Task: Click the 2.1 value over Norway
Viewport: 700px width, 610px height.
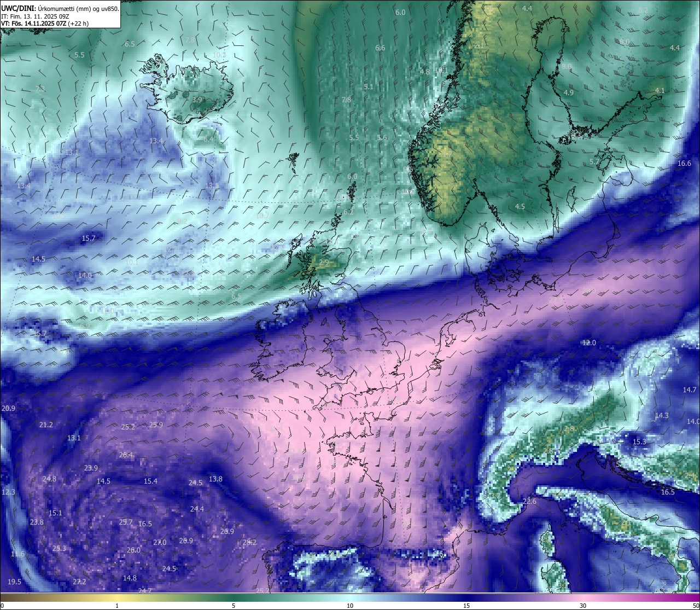Action: [x=479, y=45]
